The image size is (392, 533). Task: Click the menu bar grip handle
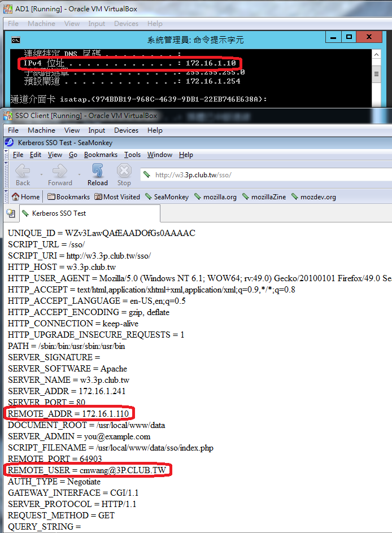tap(6, 155)
